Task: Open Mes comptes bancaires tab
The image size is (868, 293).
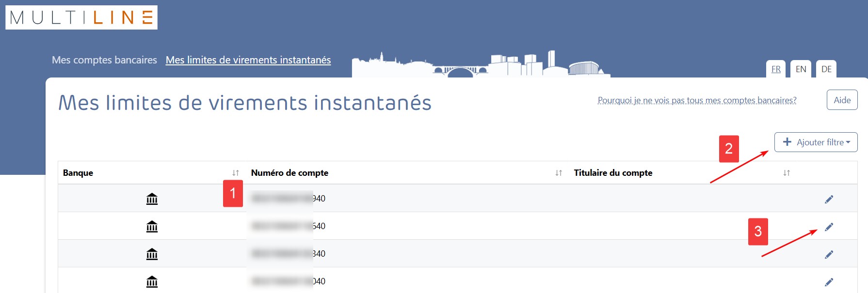Action: click(104, 60)
